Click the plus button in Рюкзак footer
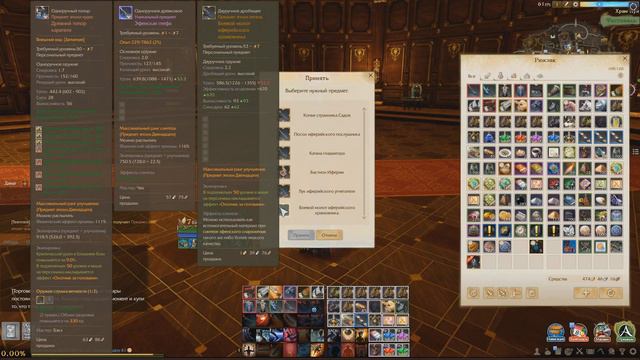 coord(586,293)
